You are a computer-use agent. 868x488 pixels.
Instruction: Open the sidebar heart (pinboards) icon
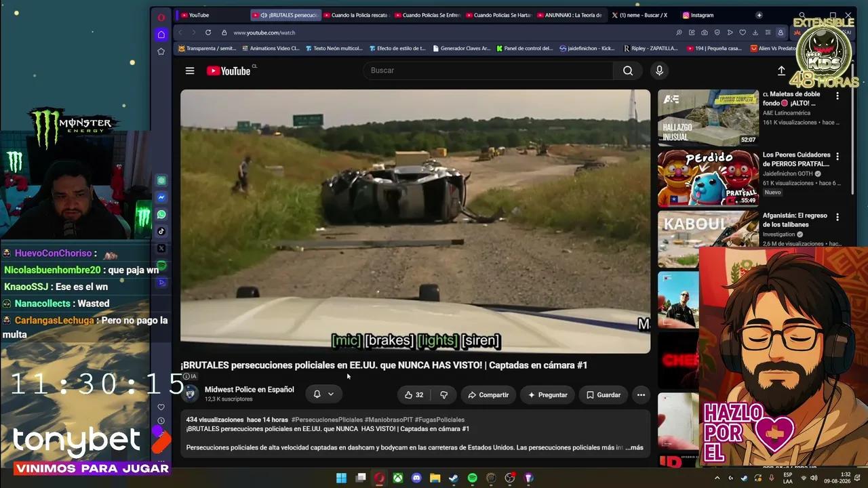tap(161, 407)
